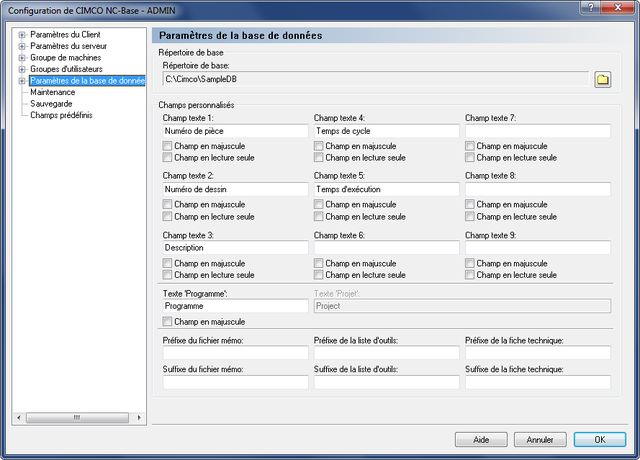Expand Paramètres du Client tree node
The height and width of the screenshot is (460, 640).
pyautogui.click(x=22, y=35)
